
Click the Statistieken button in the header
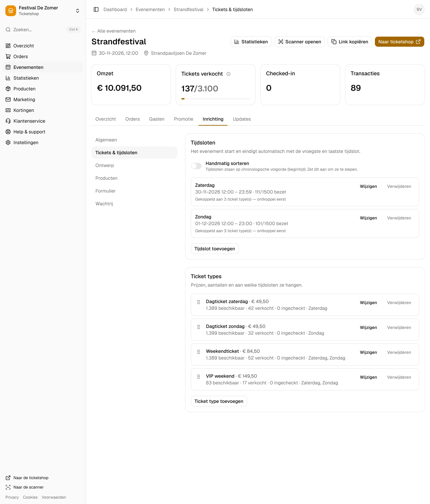click(251, 42)
